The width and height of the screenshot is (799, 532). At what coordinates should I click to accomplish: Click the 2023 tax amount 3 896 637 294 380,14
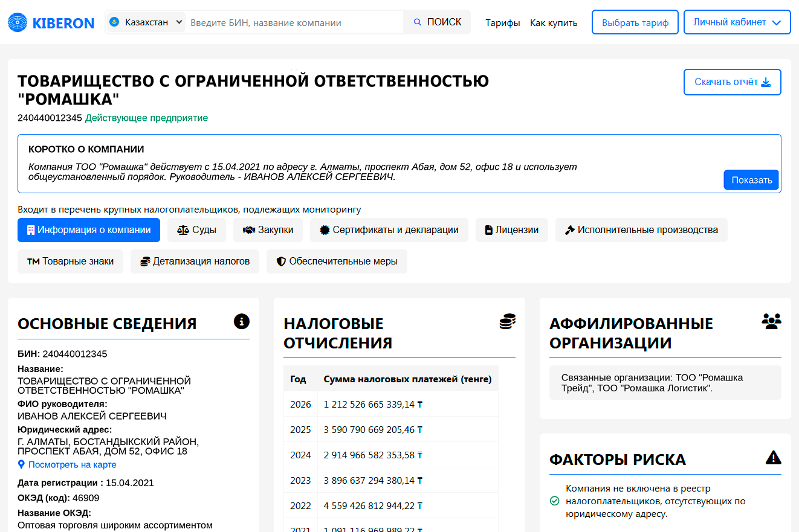(x=373, y=480)
